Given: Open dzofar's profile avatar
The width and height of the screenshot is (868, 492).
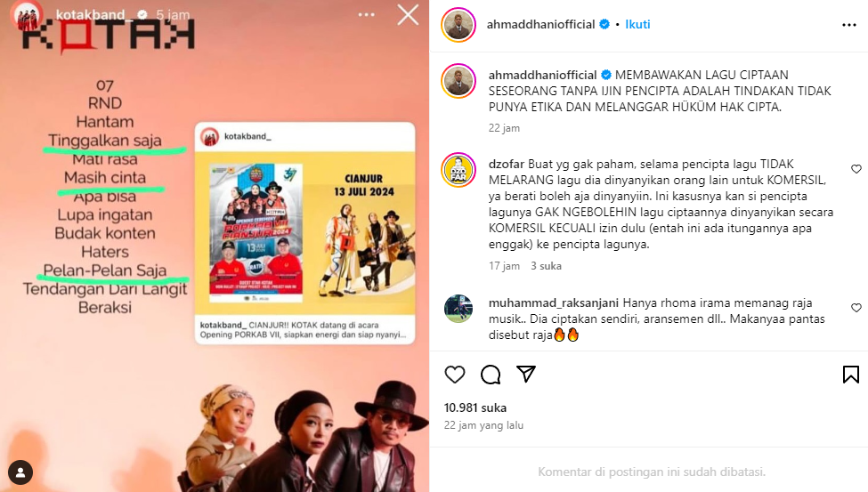Looking at the screenshot, I should (458, 170).
